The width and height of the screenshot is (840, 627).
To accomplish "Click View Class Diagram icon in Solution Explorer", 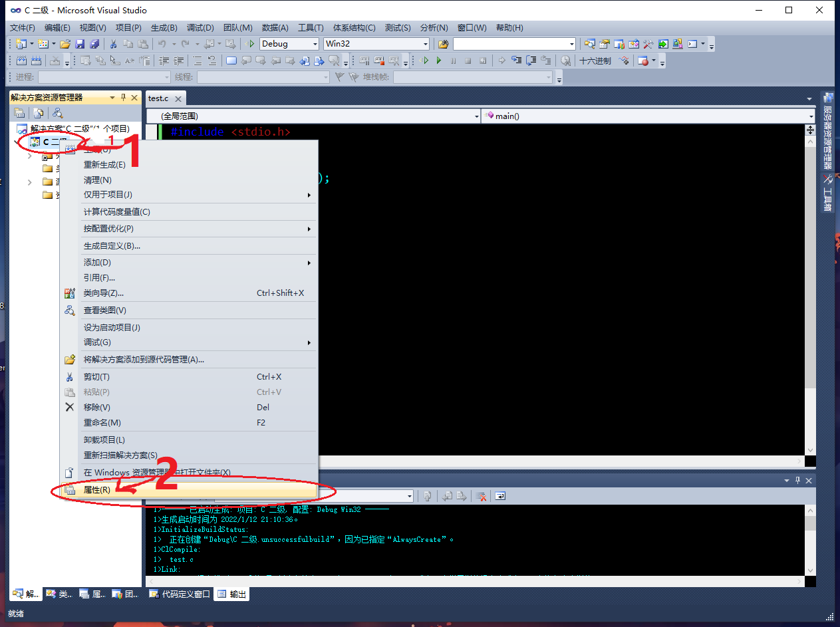I will pyautogui.click(x=58, y=113).
